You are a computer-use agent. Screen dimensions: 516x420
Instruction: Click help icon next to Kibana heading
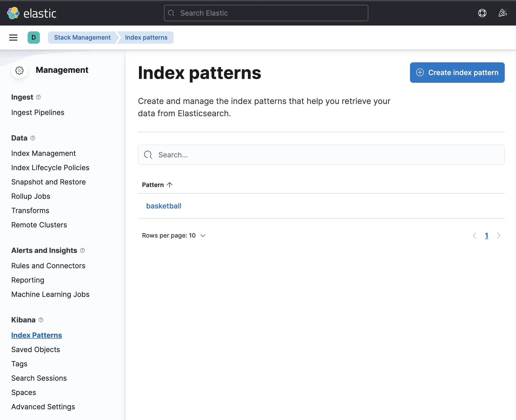(x=41, y=320)
